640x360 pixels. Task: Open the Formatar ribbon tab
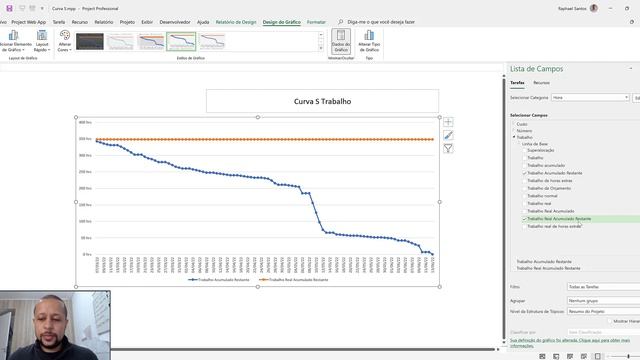[316, 22]
